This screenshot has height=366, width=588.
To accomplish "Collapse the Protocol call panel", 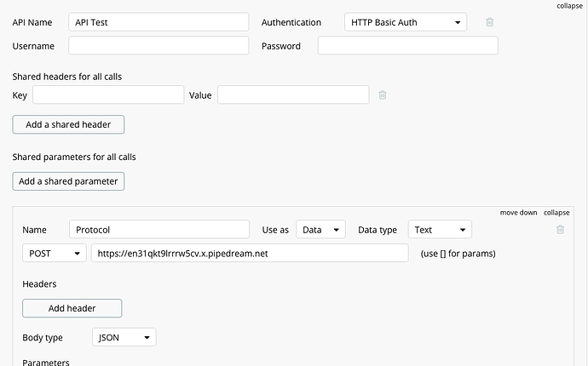I will (556, 212).
